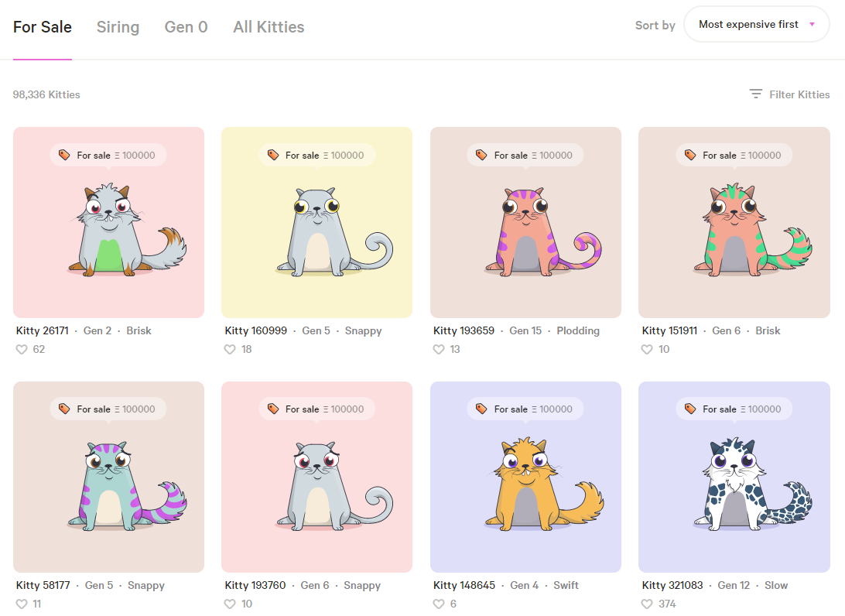Click price tag icon on Kitty 26171
The image size is (845, 616).
tap(64, 156)
